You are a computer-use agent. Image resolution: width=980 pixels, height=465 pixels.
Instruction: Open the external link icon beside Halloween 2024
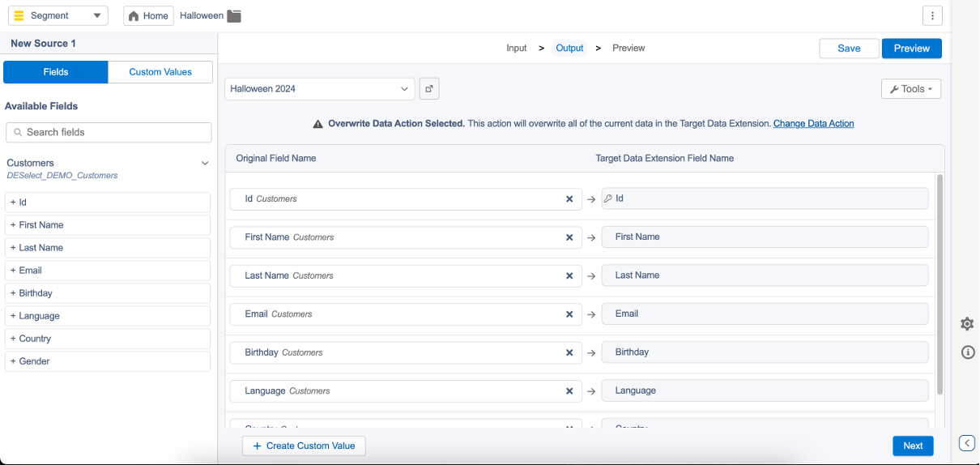click(429, 89)
